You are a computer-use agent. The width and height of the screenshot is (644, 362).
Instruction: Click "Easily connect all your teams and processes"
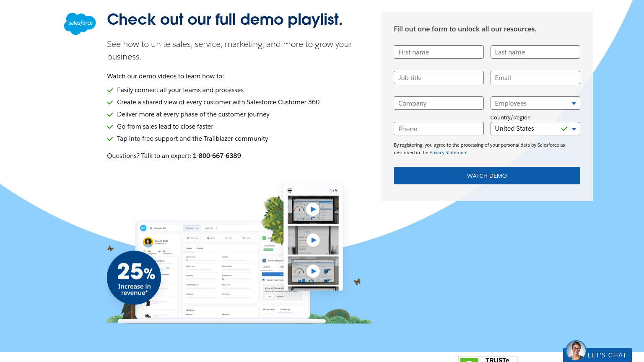point(180,90)
